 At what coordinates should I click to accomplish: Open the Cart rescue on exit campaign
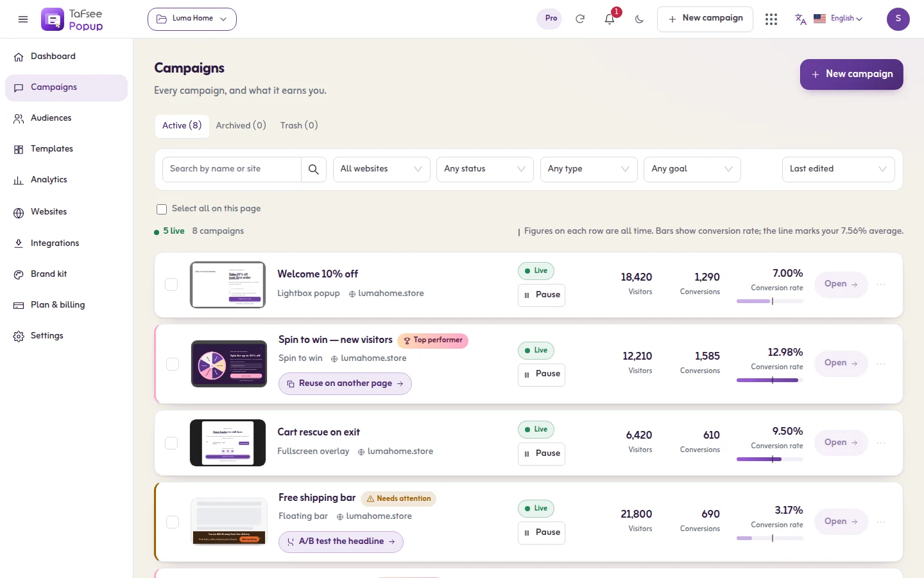coord(841,443)
